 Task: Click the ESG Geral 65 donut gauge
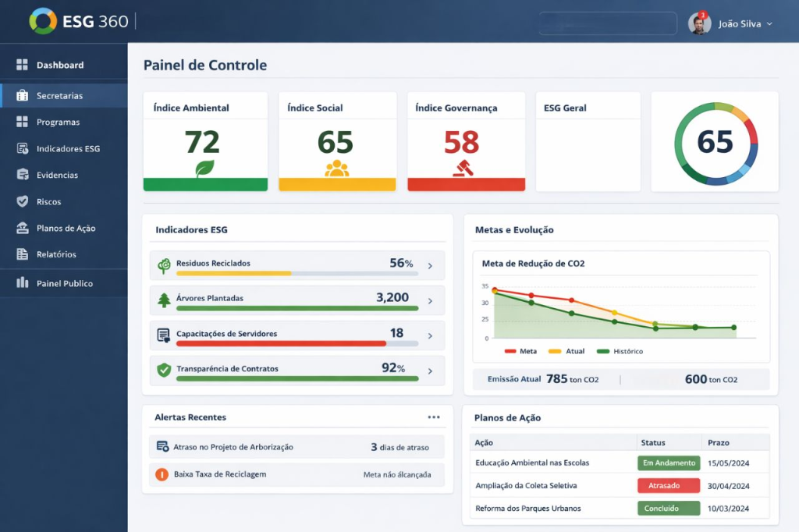(x=716, y=144)
